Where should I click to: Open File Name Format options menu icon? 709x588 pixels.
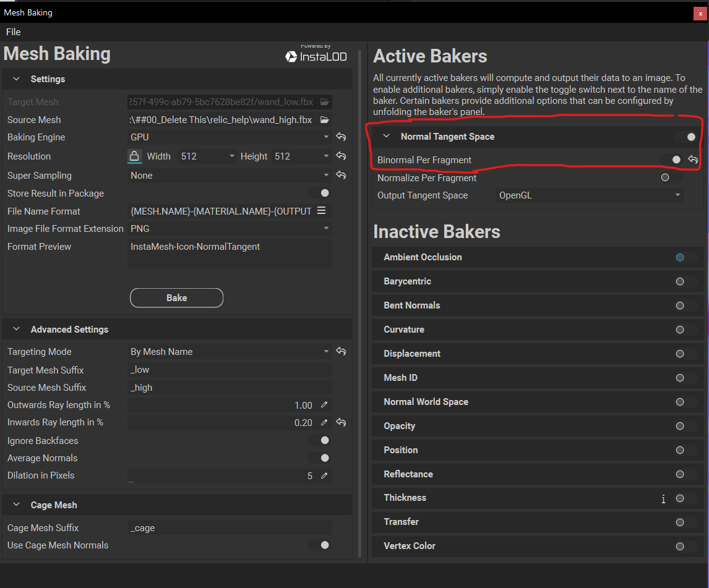coord(322,211)
